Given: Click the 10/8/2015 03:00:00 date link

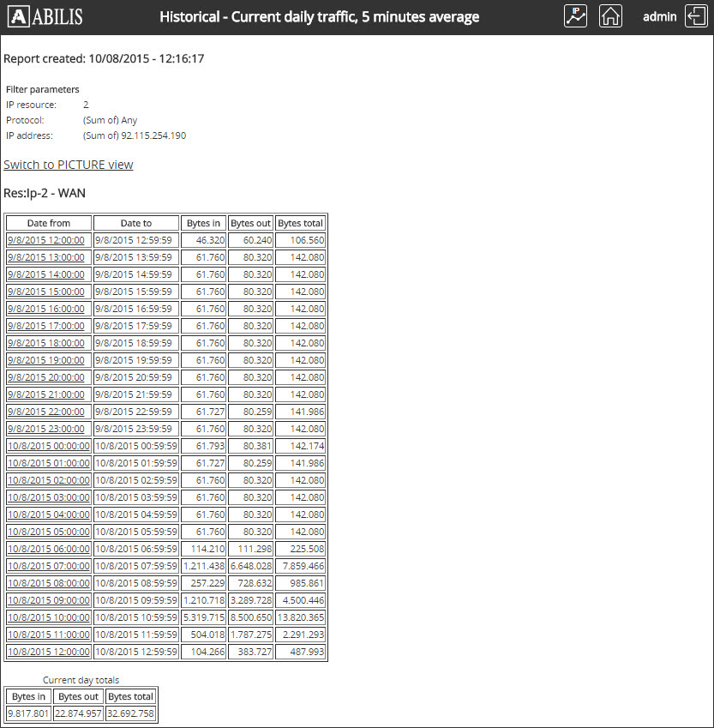Looking at the screenshot, I should 48,497.
